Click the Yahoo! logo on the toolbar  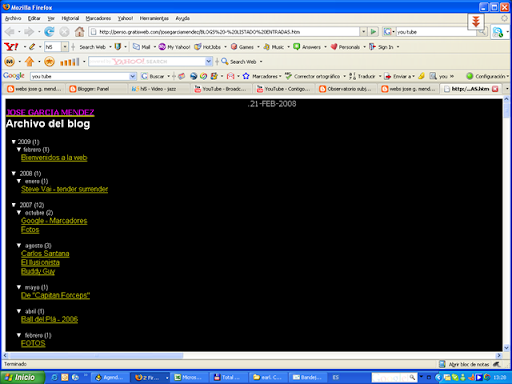11,47
